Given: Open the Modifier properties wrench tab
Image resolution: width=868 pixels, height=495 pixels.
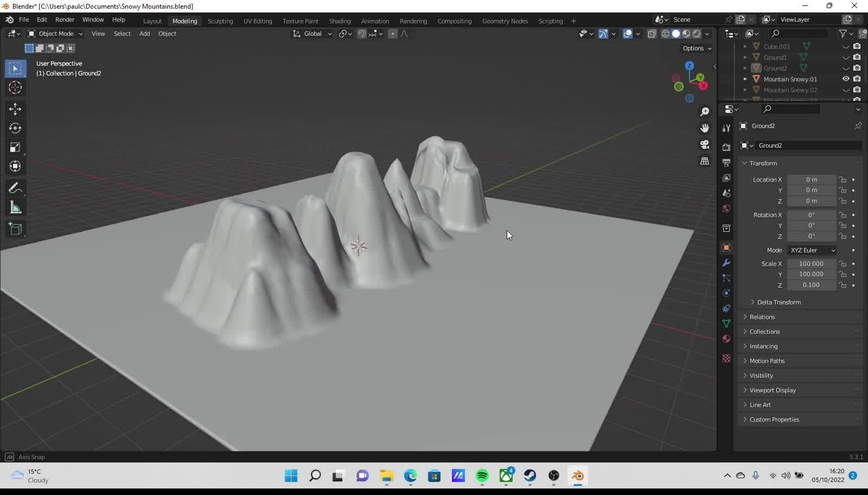Looking at the screenshot, I should click(x=726, y=263).
